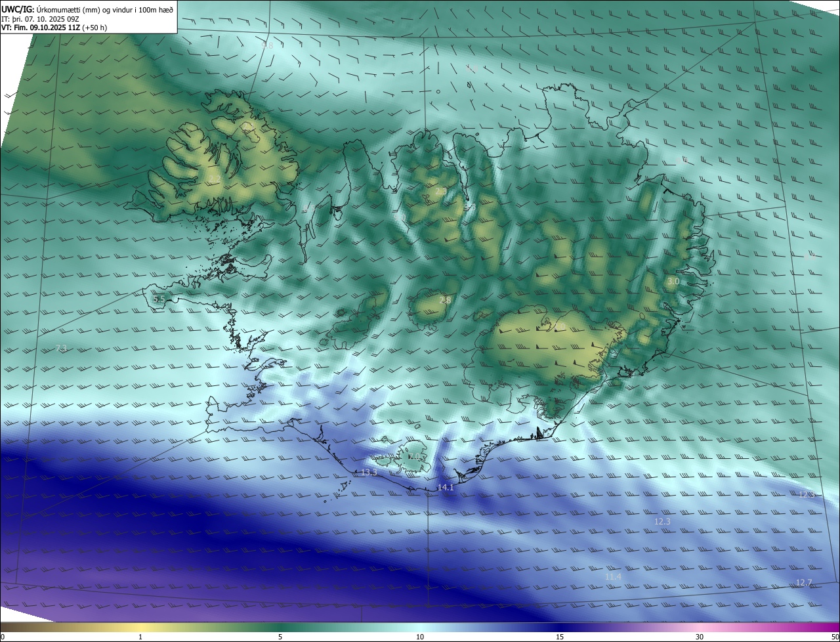Click the color scale tick label 30
Viewport: 840px width, 642px height.
click(700, 637)
